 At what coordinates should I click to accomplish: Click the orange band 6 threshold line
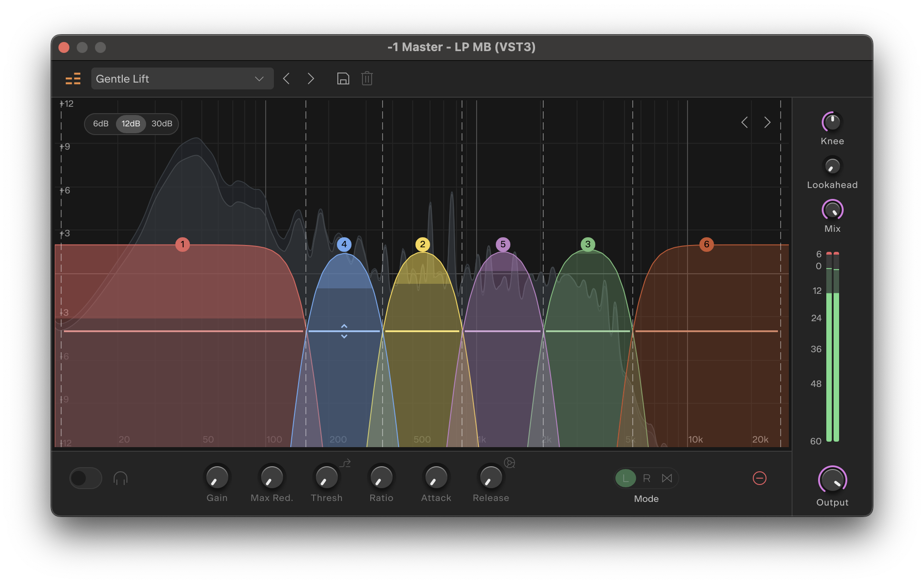(707, 331)
